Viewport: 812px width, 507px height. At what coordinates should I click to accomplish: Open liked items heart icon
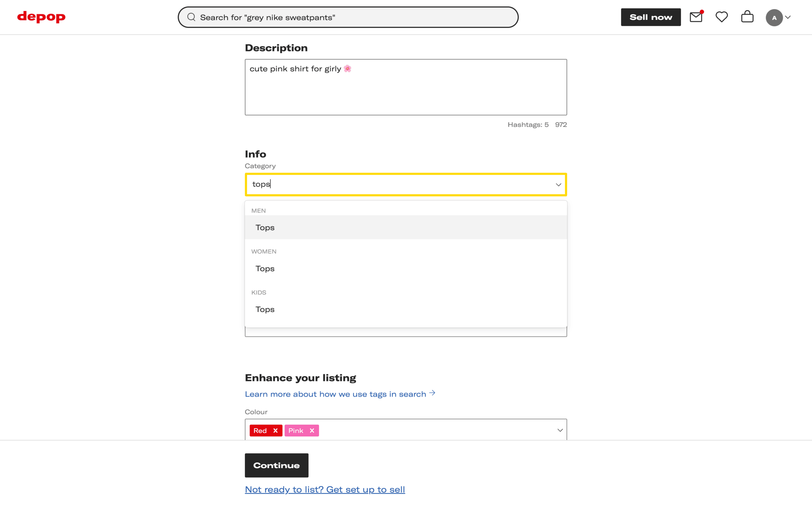point(722,17)
